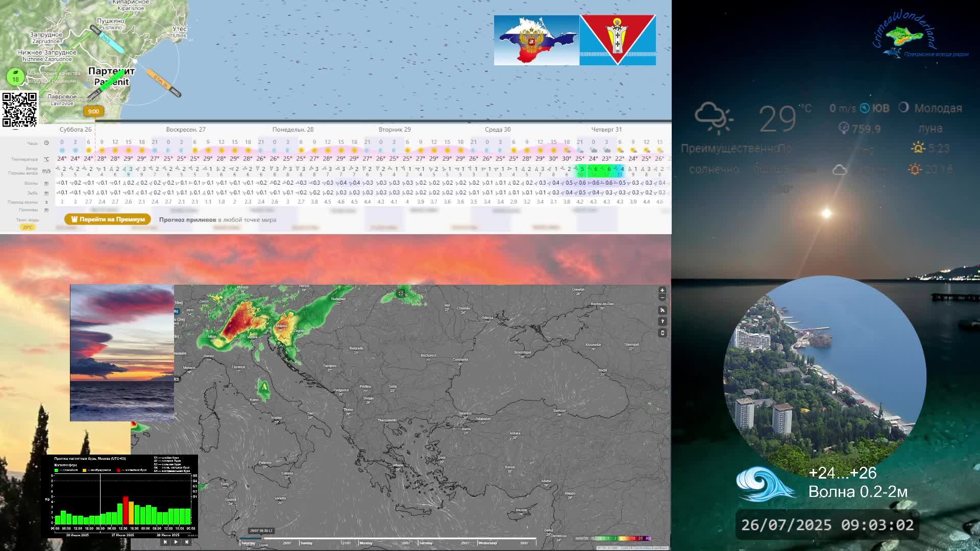The image size is (980, 551).
Task: Click Monday on the map timeline
Action: 366,543
